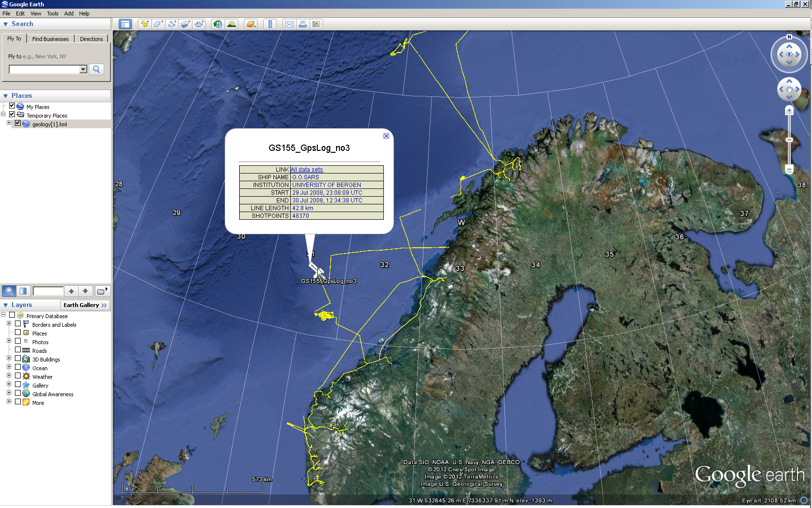This screenshot has height=508, width=812.
Task: Select the Add Polygon tool
Action: tap(158, 24)
